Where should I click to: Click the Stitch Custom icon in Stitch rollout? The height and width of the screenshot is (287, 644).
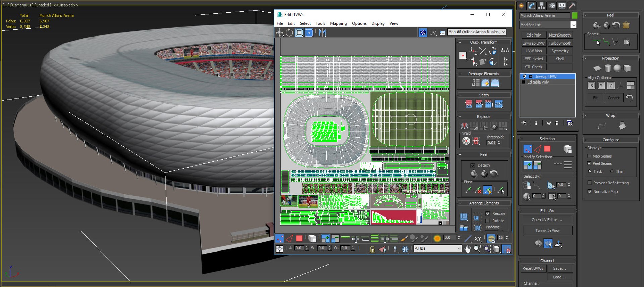coord(499,104)
